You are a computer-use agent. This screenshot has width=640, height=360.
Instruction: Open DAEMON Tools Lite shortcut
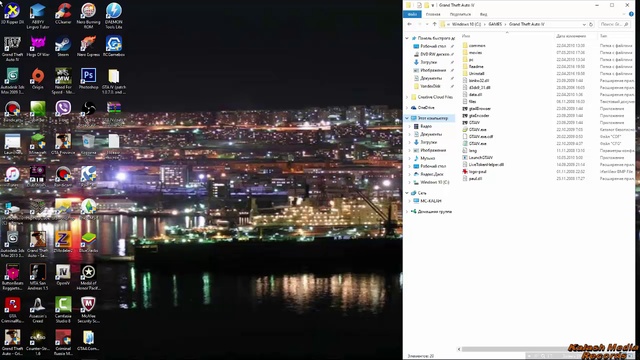(x=114, y=16)
